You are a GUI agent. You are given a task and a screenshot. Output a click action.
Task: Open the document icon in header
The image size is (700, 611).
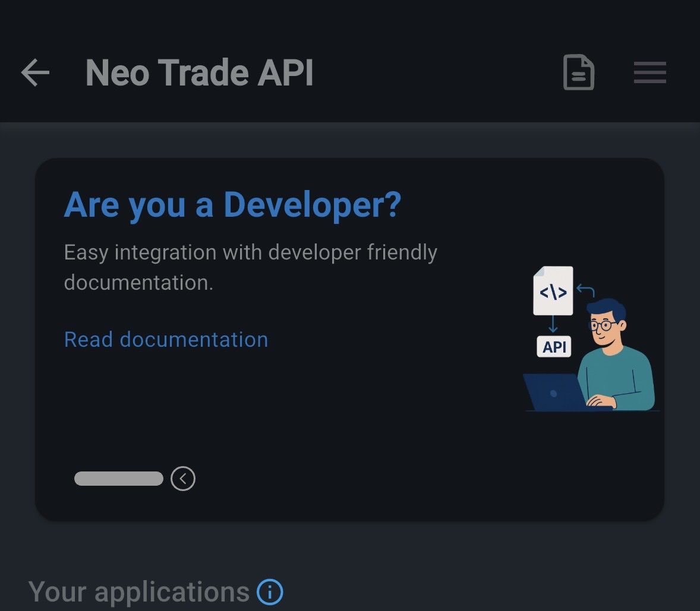click(x=579, y=72)
